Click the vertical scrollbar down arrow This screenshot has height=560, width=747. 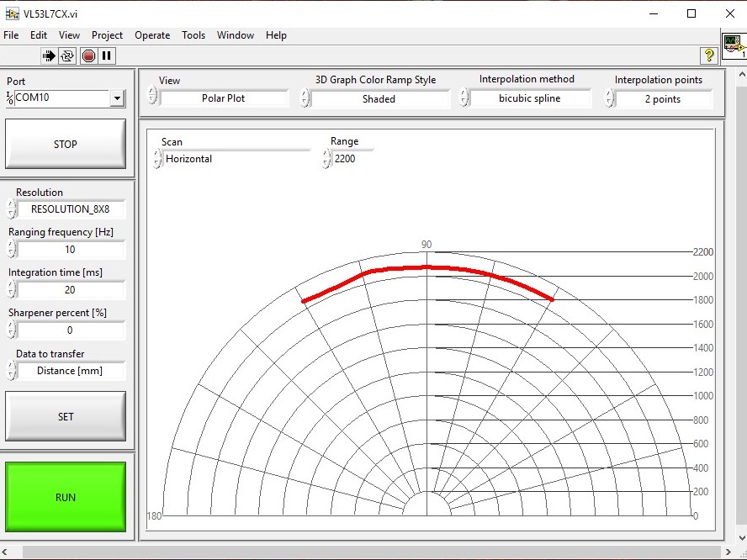(742, 539)
